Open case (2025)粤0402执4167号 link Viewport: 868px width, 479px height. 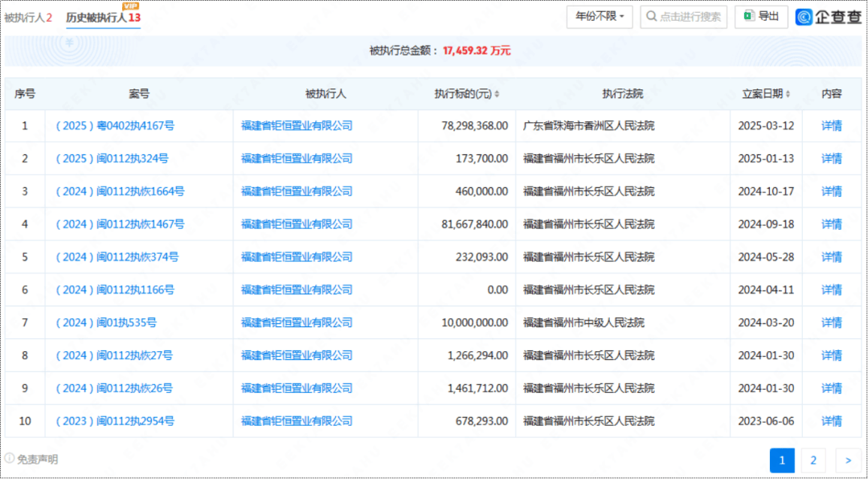coord(115,125)
